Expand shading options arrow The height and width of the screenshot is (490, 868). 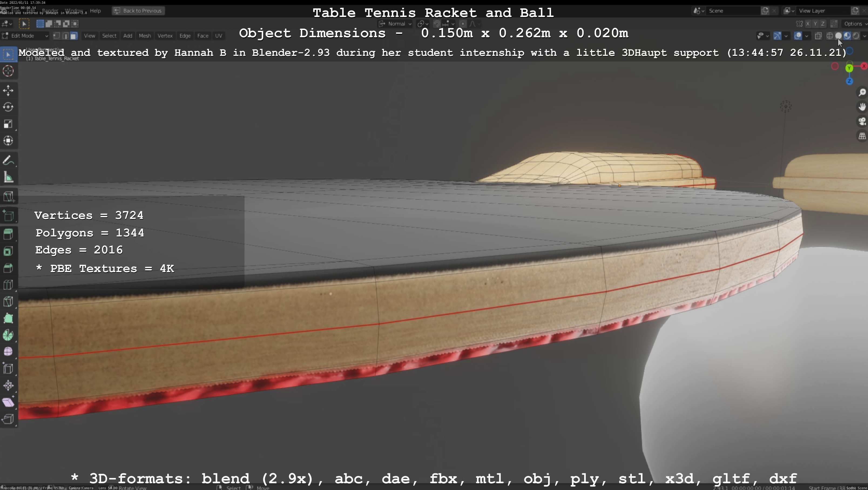[864, 36]
